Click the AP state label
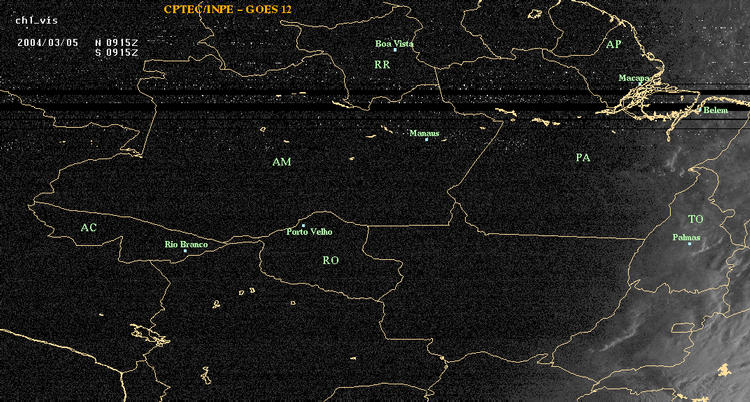This screenshot has height=402, width=750. pyautogui.click(x=613, y=45)
